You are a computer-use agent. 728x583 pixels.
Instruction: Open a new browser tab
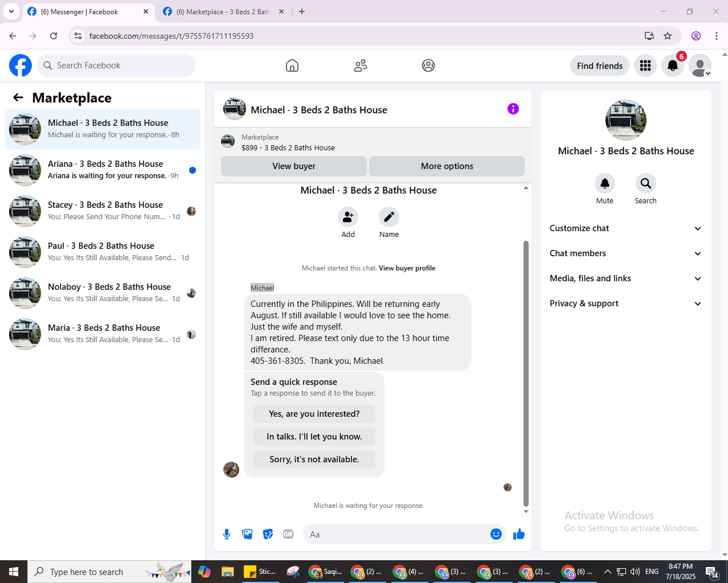(x=302, y=11)
